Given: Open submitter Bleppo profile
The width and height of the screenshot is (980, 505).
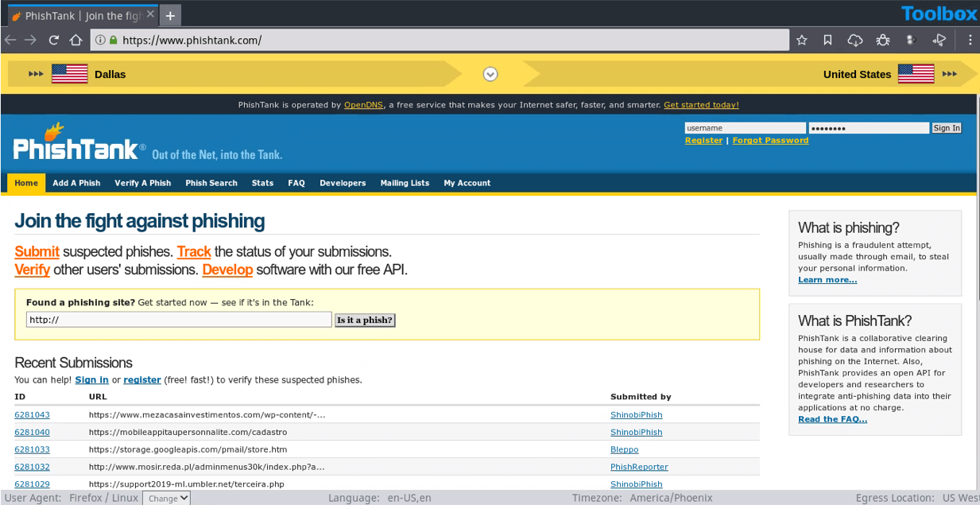Looking at the screenshot, I should (x=624, y=449).
